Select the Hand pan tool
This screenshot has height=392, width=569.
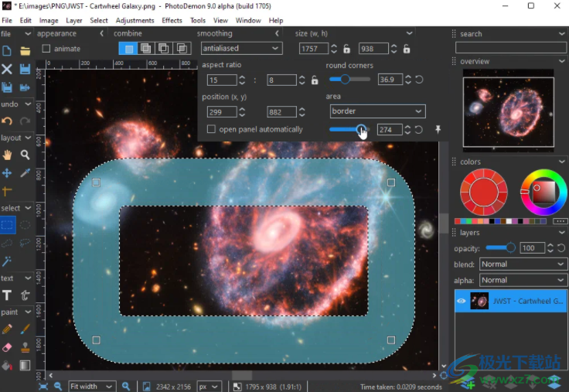coord(7,155)
